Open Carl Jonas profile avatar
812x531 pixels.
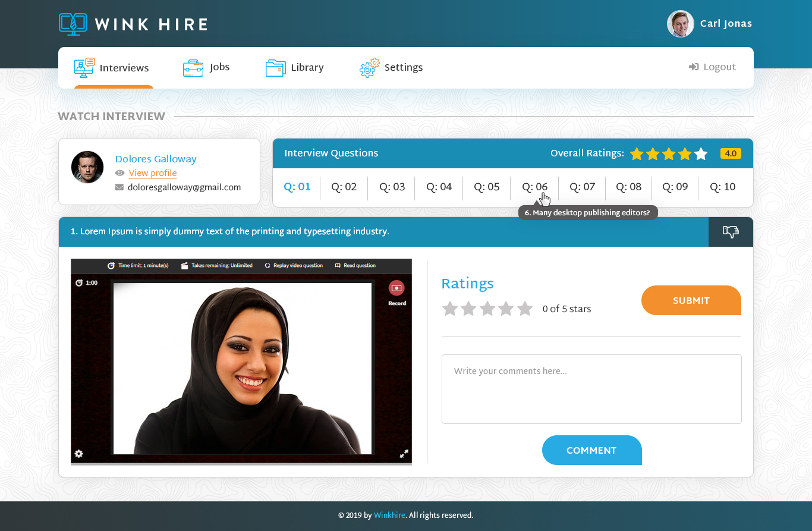[x=680, y=24]
